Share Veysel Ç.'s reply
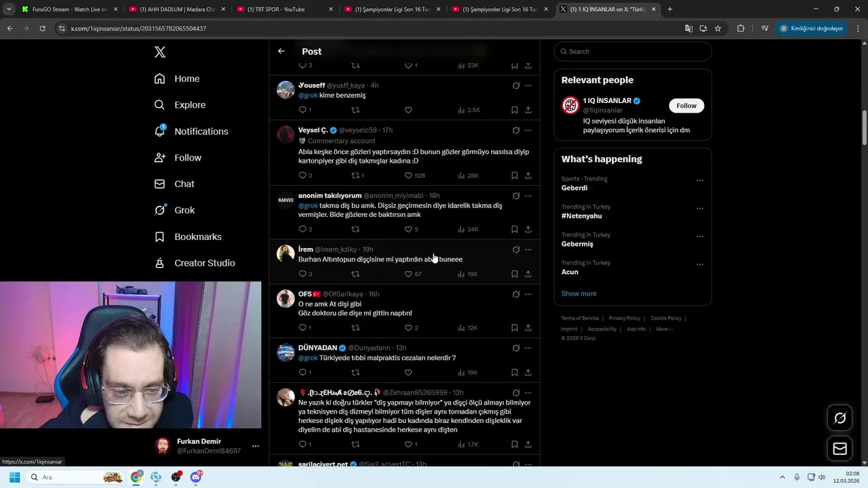868x488 pixels. (x=528, y=176)
